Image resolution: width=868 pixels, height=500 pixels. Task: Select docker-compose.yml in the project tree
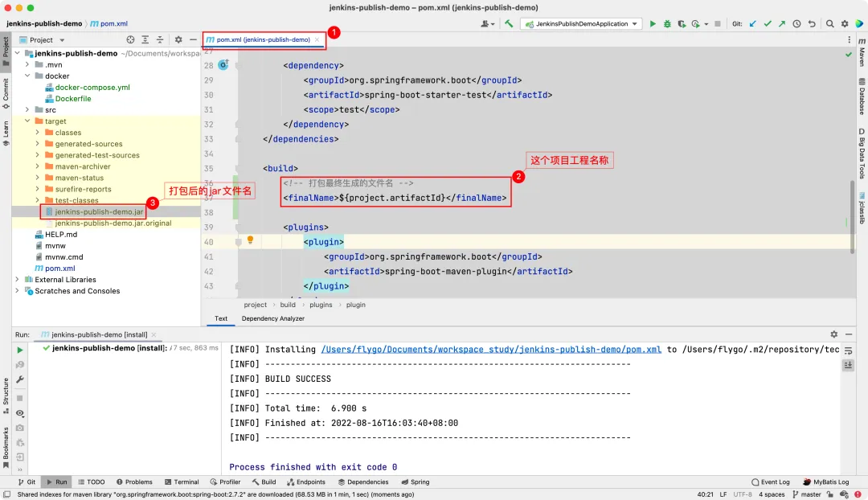point(92,87)
